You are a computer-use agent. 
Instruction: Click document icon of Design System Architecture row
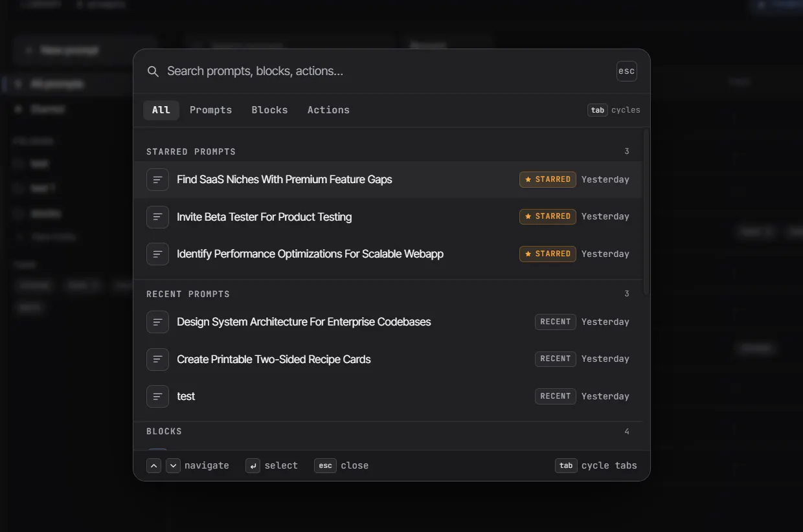point(157,322)
